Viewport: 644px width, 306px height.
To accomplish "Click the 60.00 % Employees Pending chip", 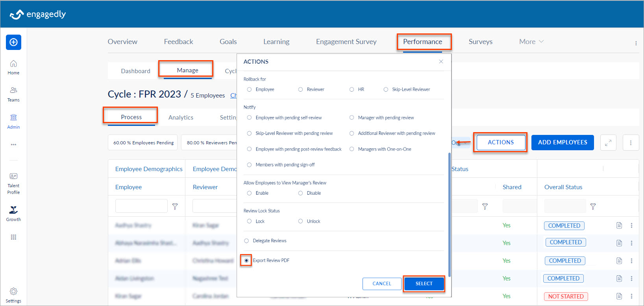I will (x=143, y=143).
